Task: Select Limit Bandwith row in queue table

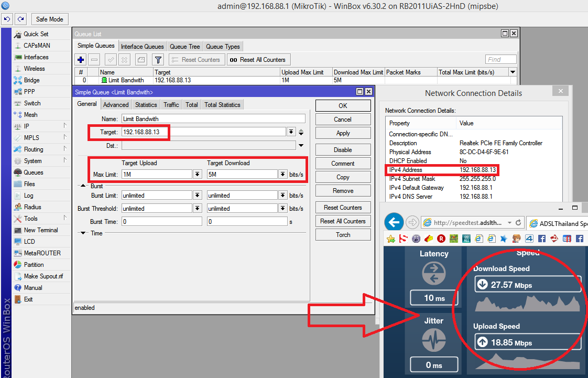Action: pyautogui.click(x=292, y=80)
